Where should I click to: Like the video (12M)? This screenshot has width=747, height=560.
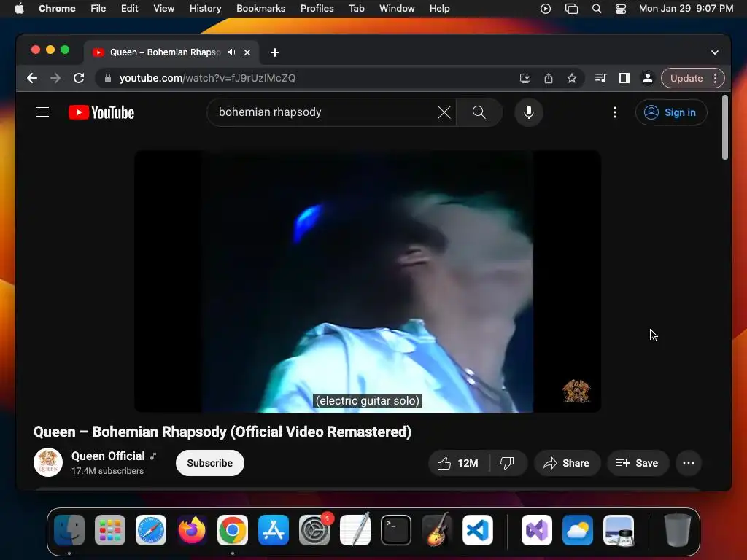click(x=458, y=463)
